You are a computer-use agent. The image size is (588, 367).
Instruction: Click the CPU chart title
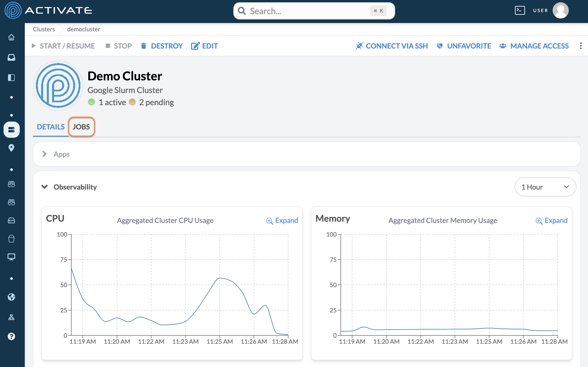pyautogui.click(x=55, y=218)
